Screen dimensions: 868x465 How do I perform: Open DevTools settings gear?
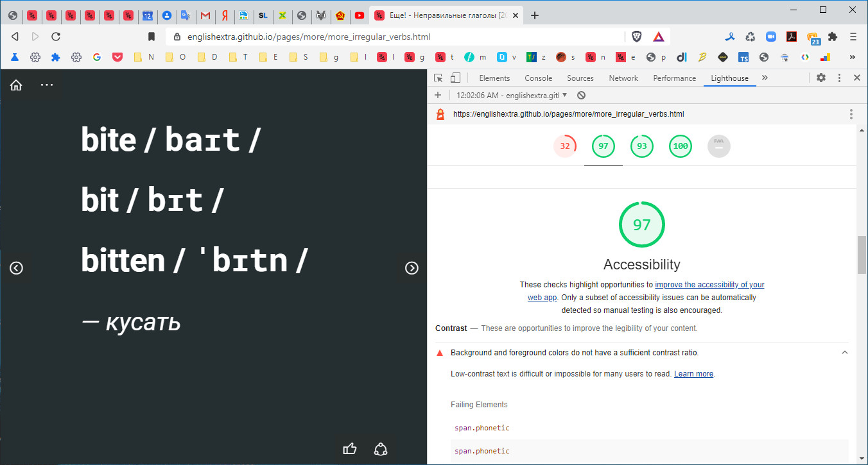coord(821,78)
